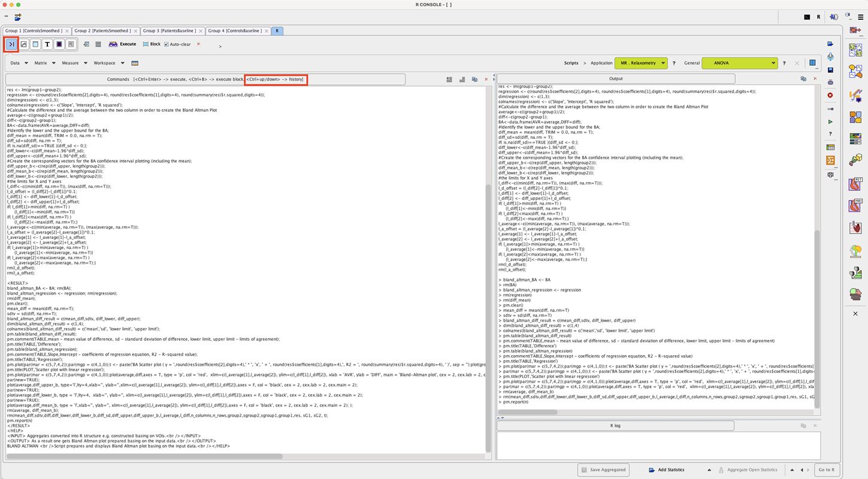The image size is (868, 479).
Task: Click the second step icon in Commands header
Action: [462, 79]
